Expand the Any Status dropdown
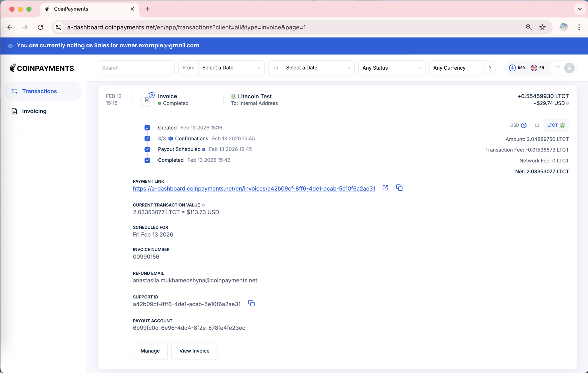 point(392,68)
